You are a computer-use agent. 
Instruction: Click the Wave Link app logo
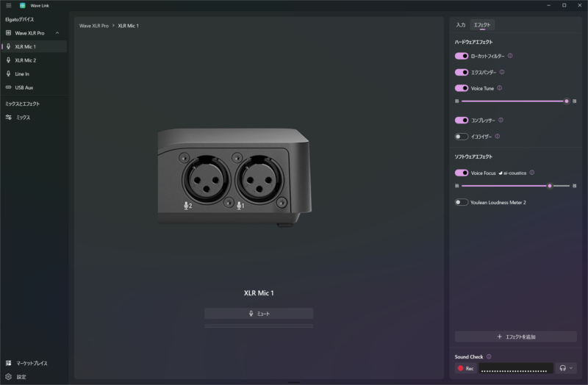[x=23, y=6]
